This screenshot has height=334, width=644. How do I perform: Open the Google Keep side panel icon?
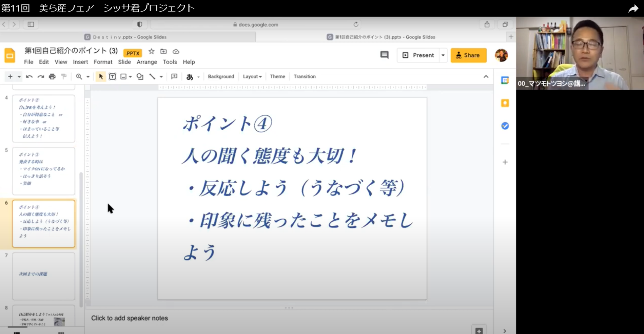505,103
